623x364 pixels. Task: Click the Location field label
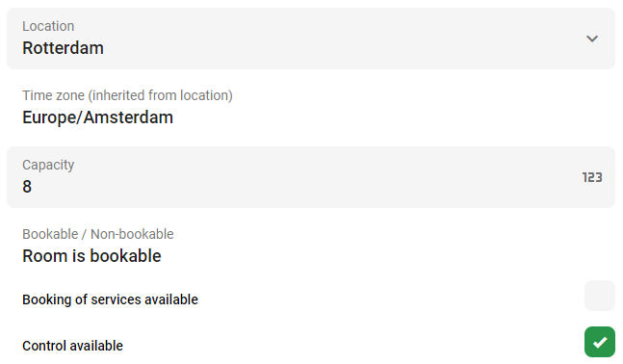[48, 26]
